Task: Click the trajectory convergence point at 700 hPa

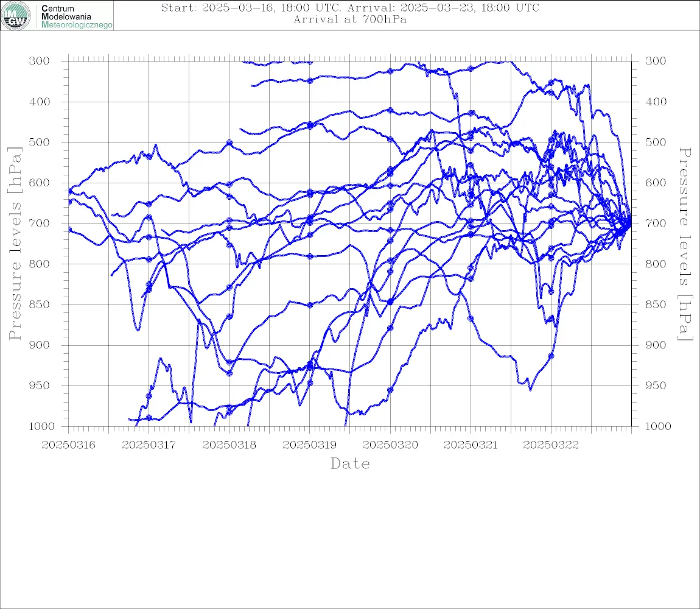Action: (x=630, y=224)
